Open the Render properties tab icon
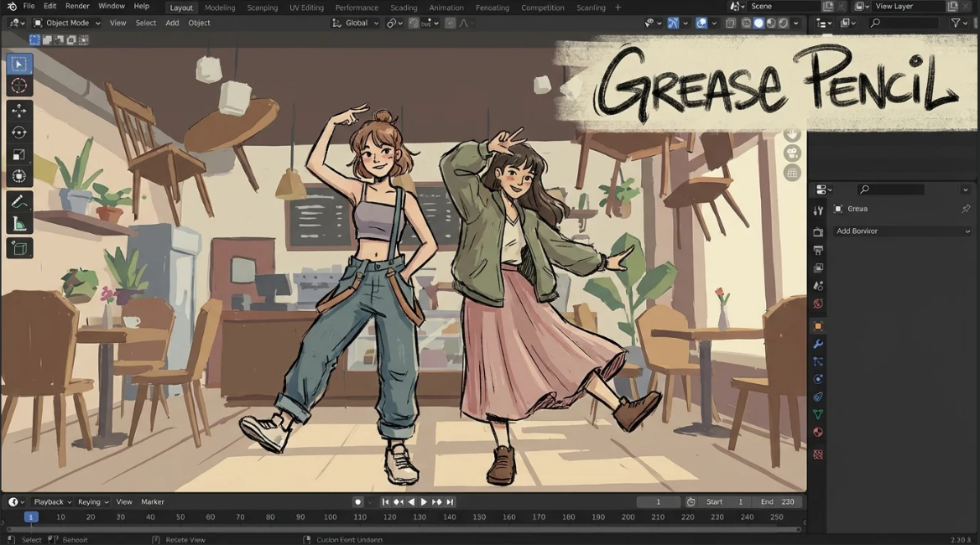980x545 pixels. pyautogui.click(x=818, y=232)
